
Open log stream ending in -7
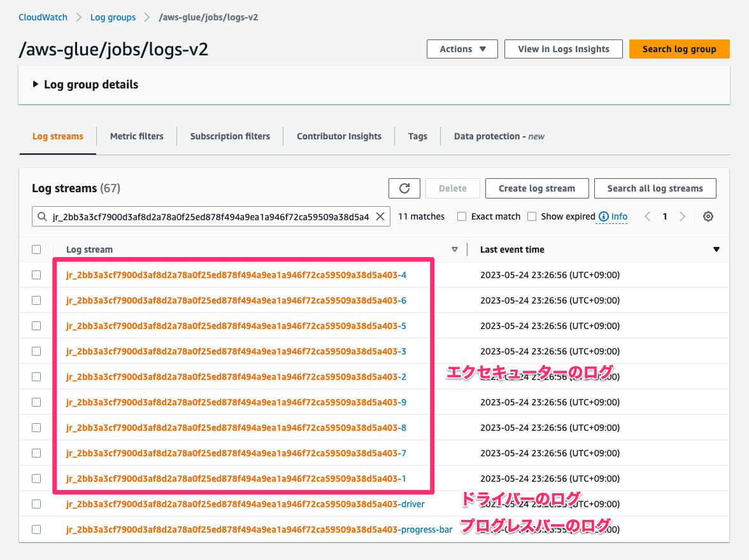236,453
